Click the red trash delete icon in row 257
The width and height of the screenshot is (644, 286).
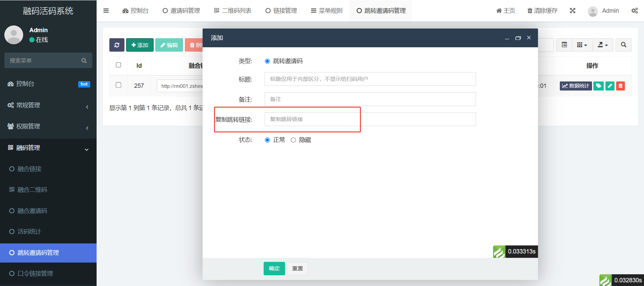click(621, 86)
